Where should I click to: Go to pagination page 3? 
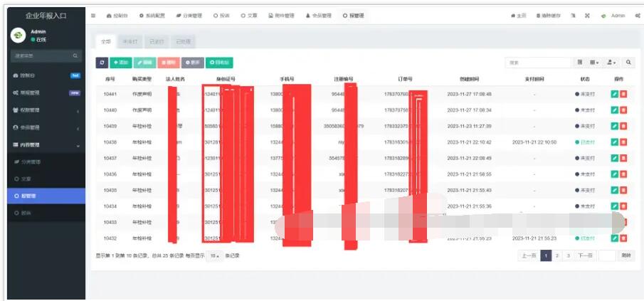point(568,255)
